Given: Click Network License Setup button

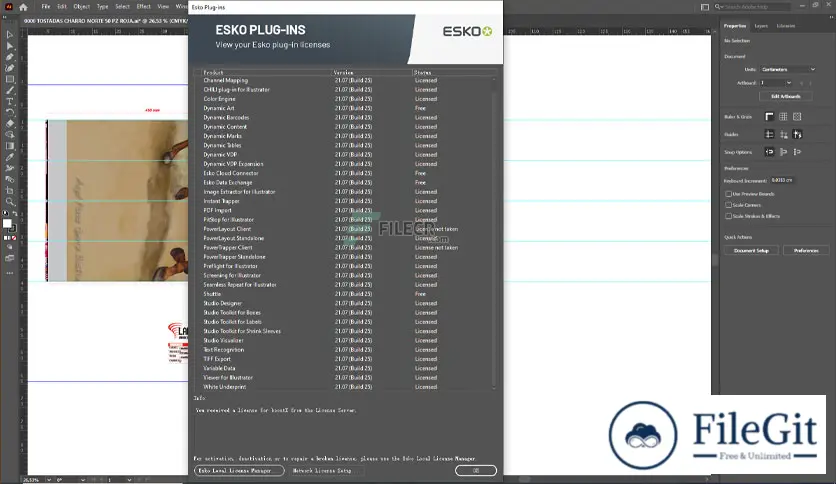Looking at the screenshot, I should click(x=322, y=471).
